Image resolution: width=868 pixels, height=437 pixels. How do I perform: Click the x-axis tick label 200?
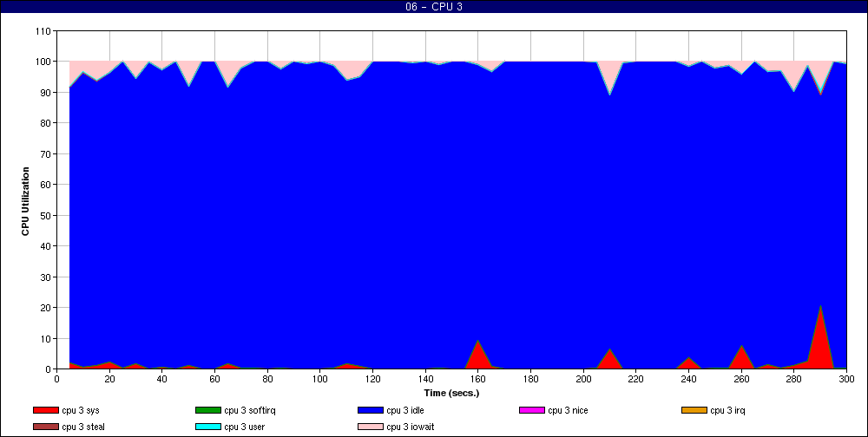pos(583,379)
